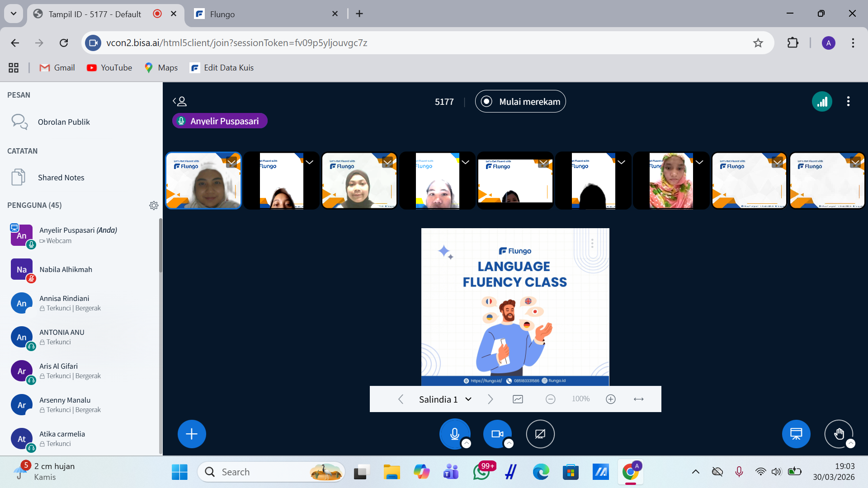
Task: Fit presentation to width
Action: (x=639, y=399)
